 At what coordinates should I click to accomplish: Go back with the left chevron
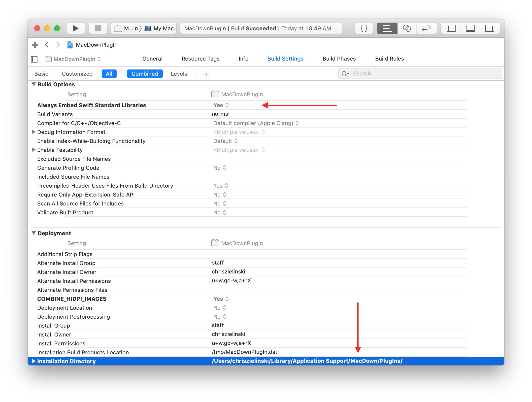point(47,45)
